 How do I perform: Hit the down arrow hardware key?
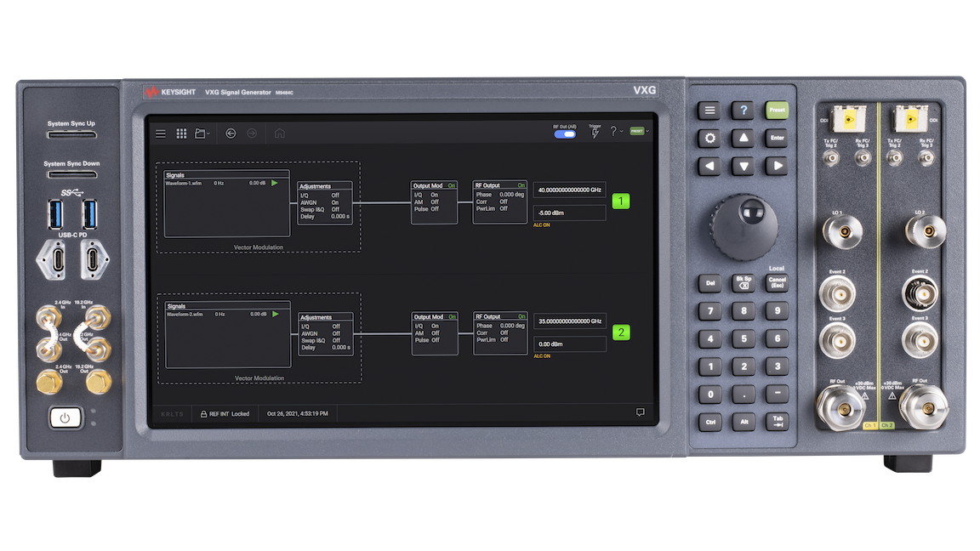(744, 166)
